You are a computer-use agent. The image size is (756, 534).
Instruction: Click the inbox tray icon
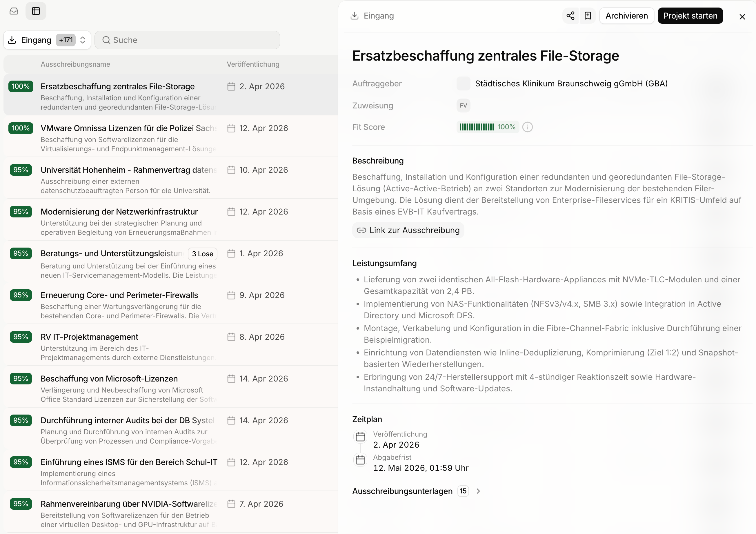click(x=14, y=11)
